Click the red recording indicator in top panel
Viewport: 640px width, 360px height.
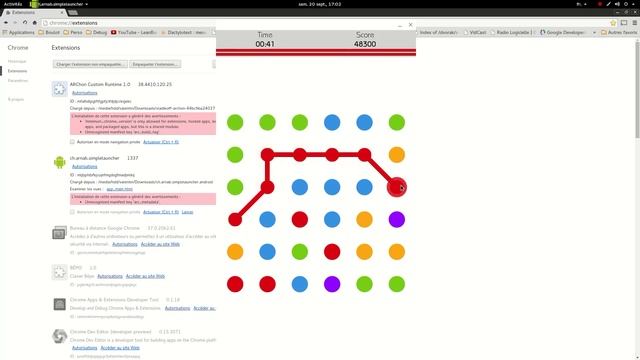[600, 4]
